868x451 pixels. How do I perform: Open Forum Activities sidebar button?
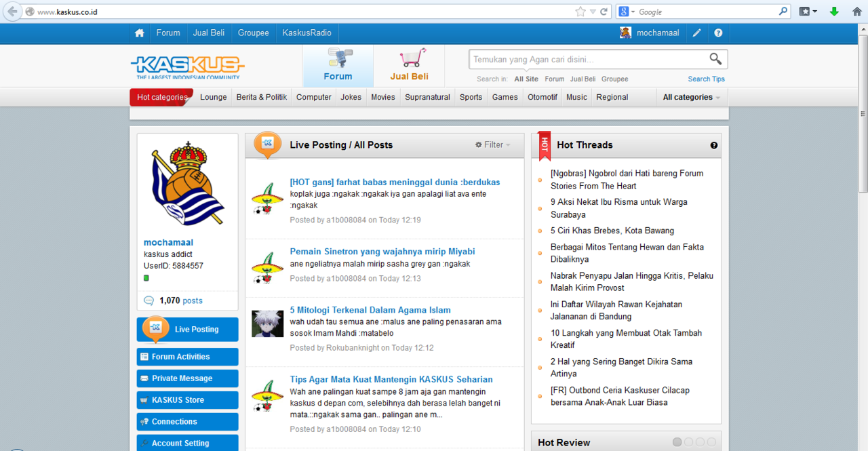(x=187, y=357)
